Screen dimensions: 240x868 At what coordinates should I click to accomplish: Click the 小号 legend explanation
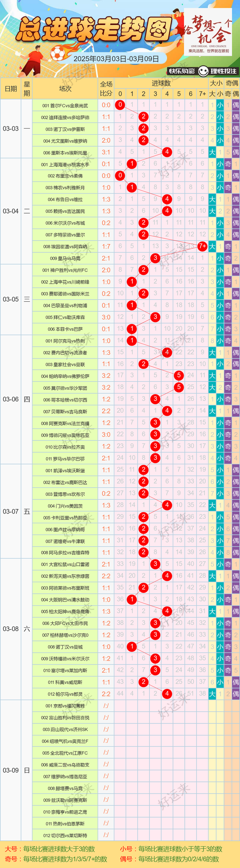(x=171, y=849)
